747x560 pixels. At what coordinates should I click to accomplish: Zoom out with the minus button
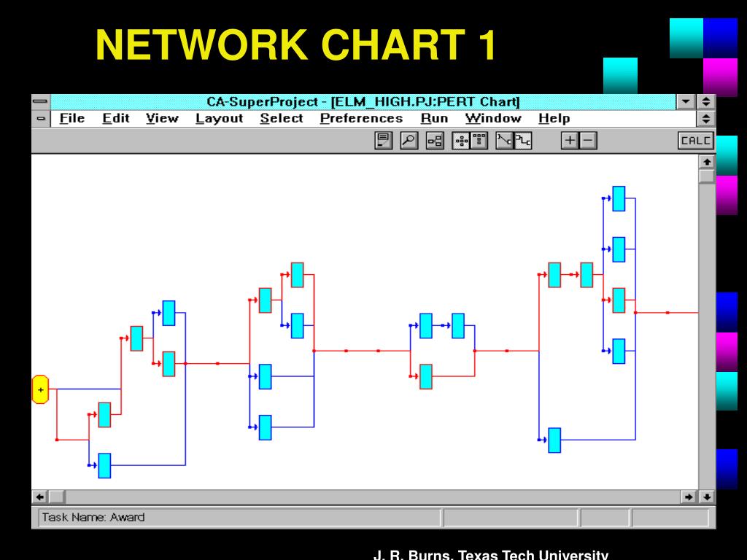click(x=588, y=141)
